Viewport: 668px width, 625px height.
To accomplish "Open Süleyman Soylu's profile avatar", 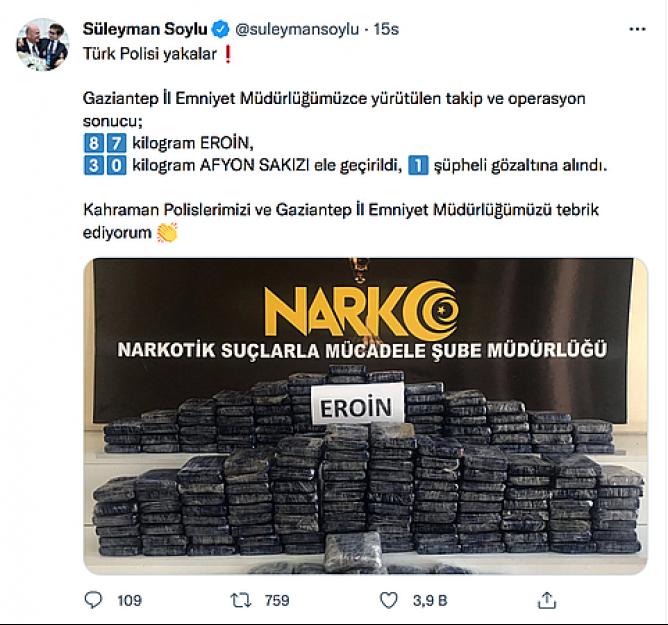I will (x=42, y=44).
